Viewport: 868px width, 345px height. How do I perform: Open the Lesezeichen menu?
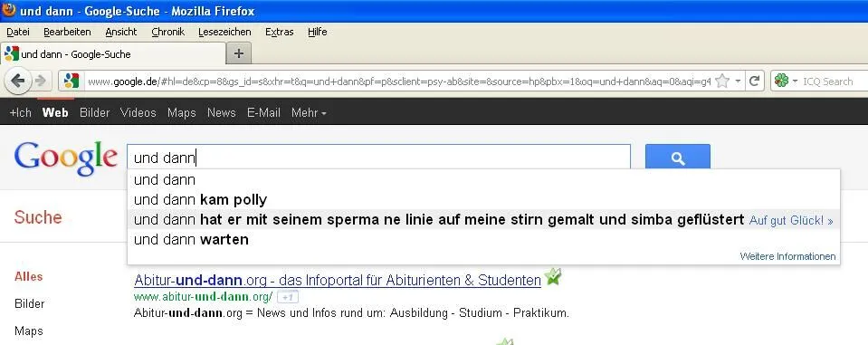(224, 32)
